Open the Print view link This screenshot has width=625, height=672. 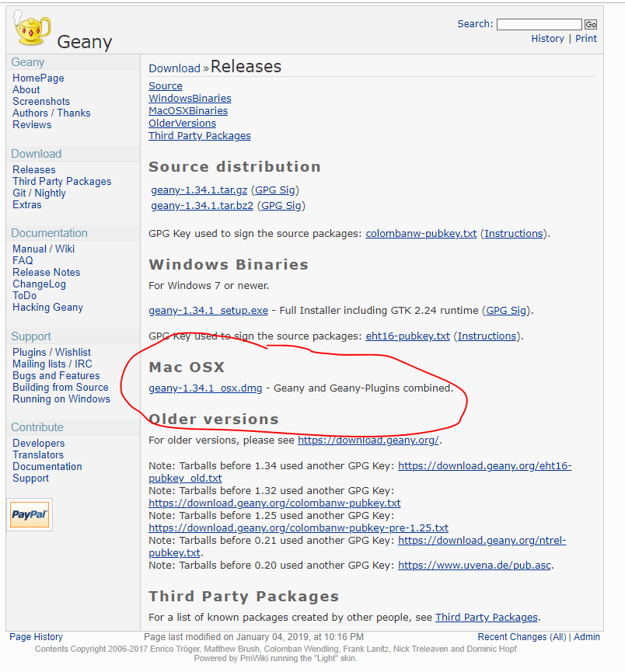click(586, 39)
